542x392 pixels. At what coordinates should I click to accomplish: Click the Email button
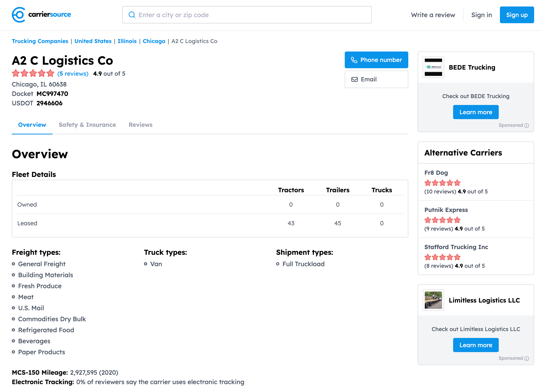[376, 80]
